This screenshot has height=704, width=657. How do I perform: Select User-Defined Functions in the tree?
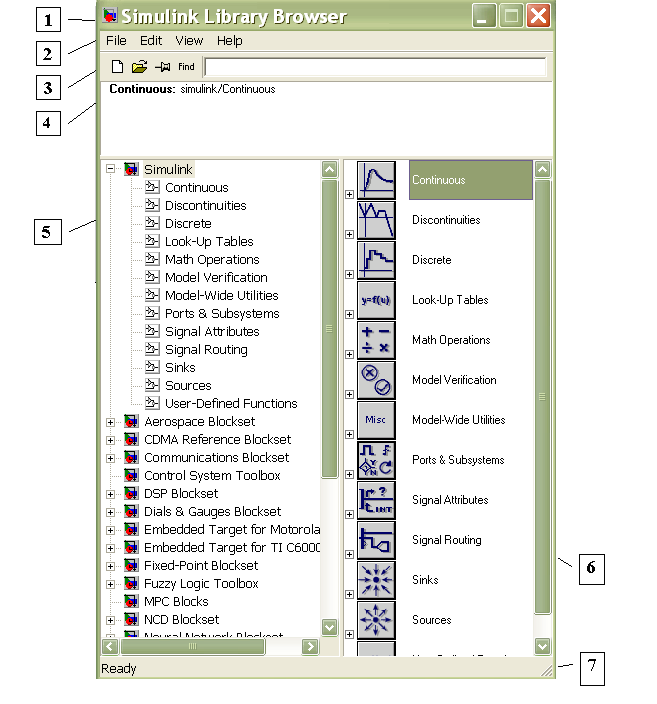[x=231, y=403]
